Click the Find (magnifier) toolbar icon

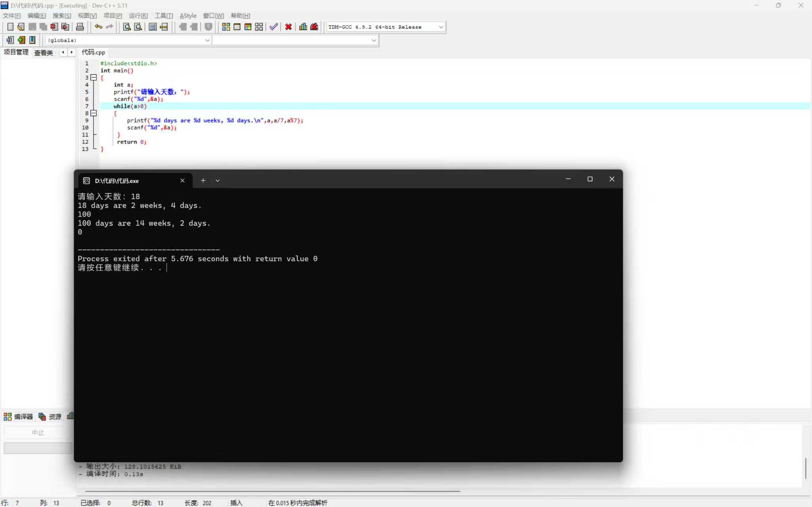(127, 27)
